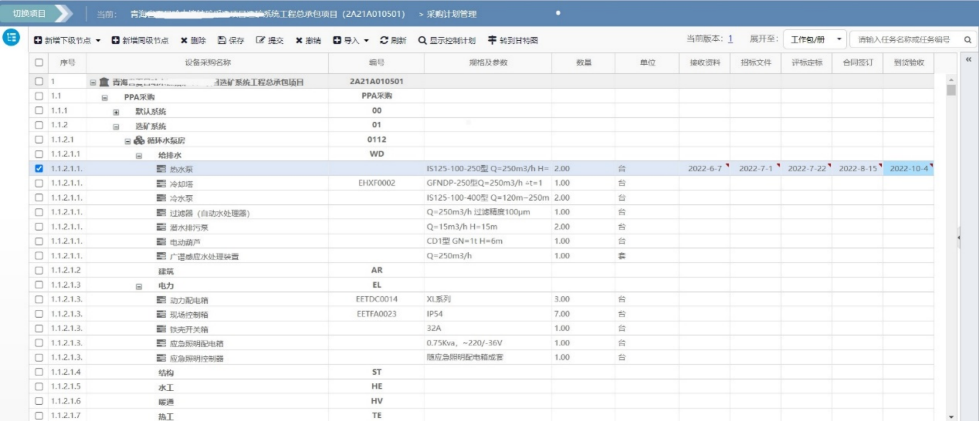
Task: Open the 导入 import menu
Action: tap(351, 40)
